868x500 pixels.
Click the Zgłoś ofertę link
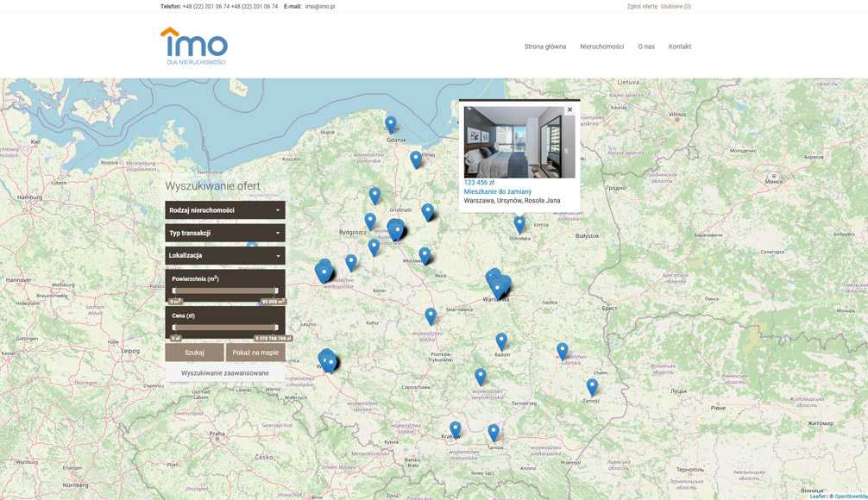[x=642, y=7]
